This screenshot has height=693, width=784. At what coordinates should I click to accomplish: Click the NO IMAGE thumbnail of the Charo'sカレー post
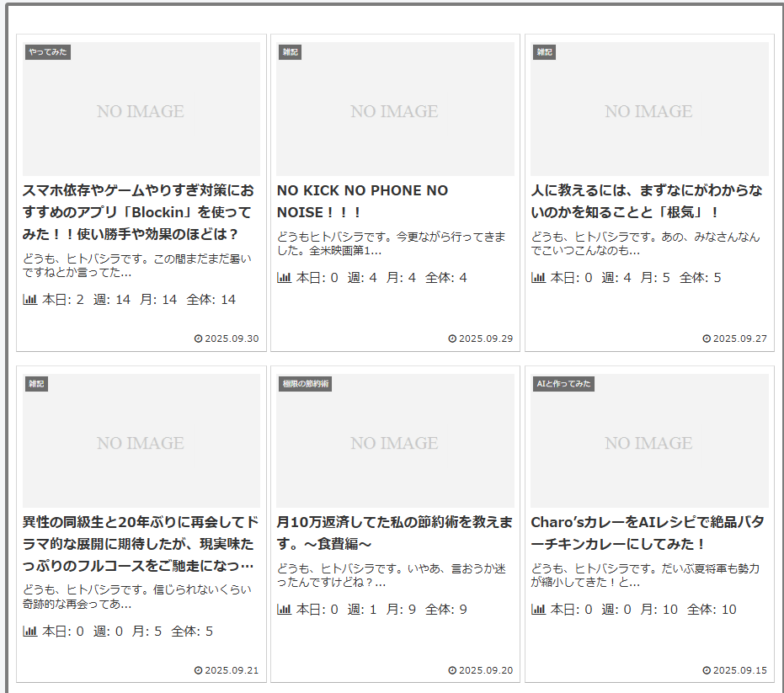click(648, 440)
